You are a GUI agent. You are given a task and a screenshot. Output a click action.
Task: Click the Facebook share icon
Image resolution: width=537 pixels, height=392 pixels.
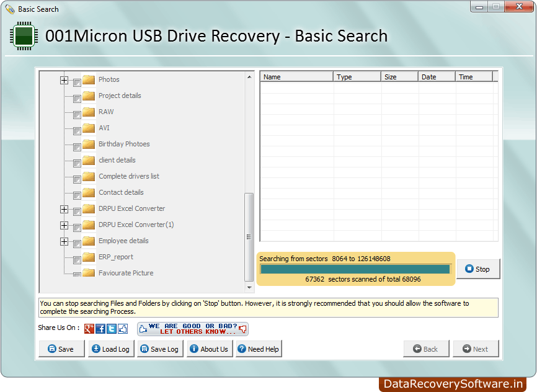(100, 329)
